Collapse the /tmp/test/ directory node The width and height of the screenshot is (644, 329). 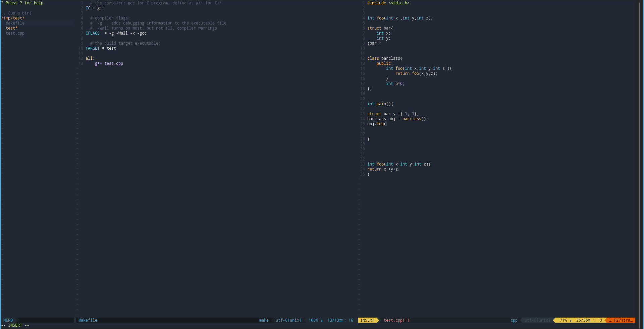coord(13,18)
